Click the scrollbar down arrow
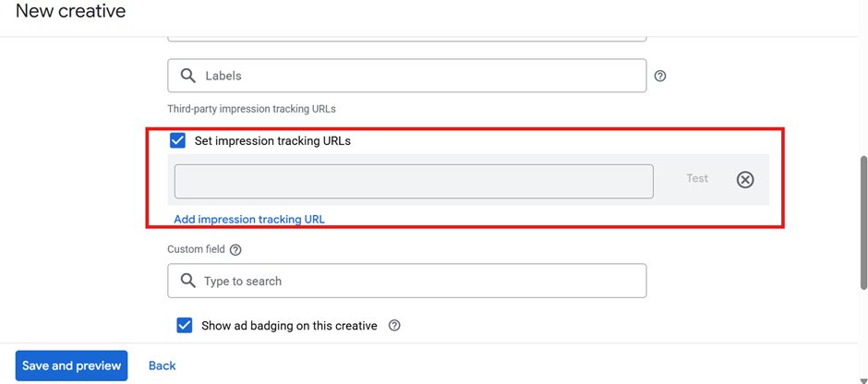Screen dimensions: 868x384 click(x=862, y=377)
